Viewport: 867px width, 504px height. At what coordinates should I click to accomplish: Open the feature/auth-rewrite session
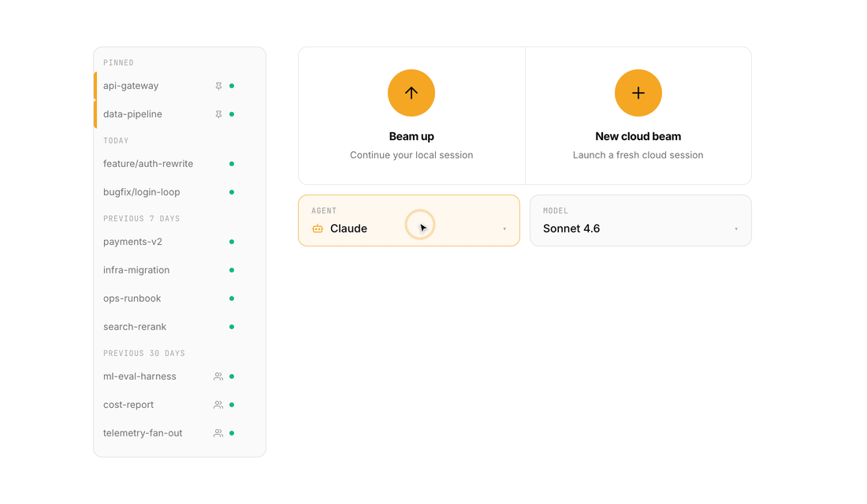click(180, 164)
